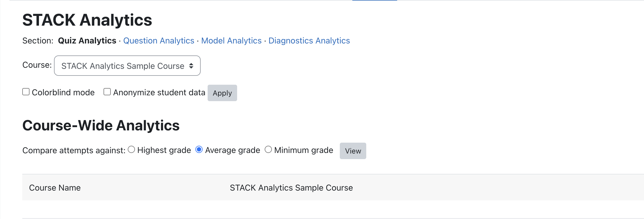644x219 pixels.
Task: Click the dropdown arrows beside Sample Course
Action: pyautogui.click(x=191, y=66)
